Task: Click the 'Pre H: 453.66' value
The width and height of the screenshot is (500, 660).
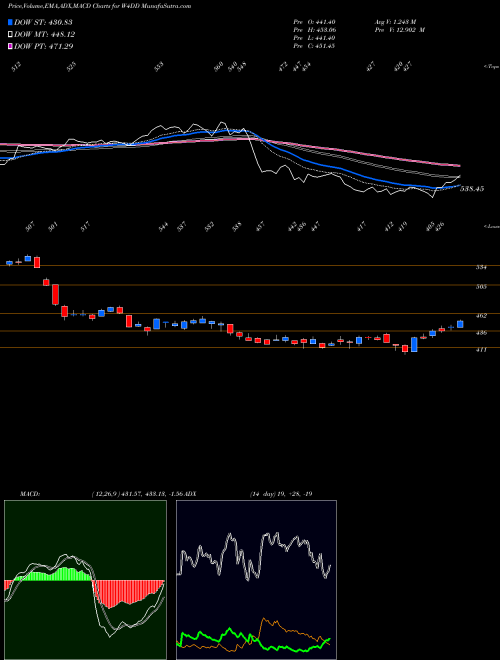Action: coord(314,30)
